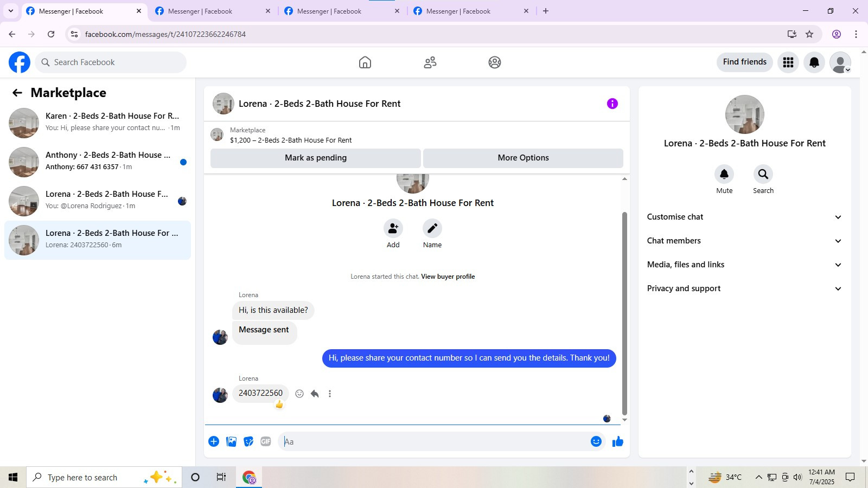868x488 pixels.
Task: Mute the conversation using bell icon
Action: (x=724, y=174)
